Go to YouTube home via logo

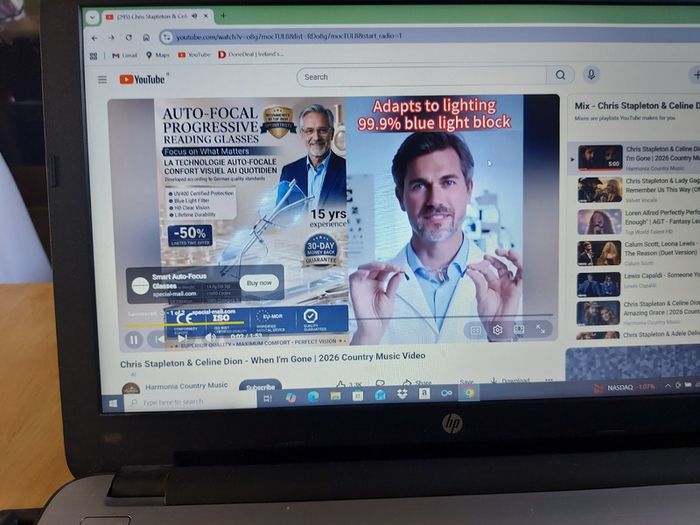142,79
